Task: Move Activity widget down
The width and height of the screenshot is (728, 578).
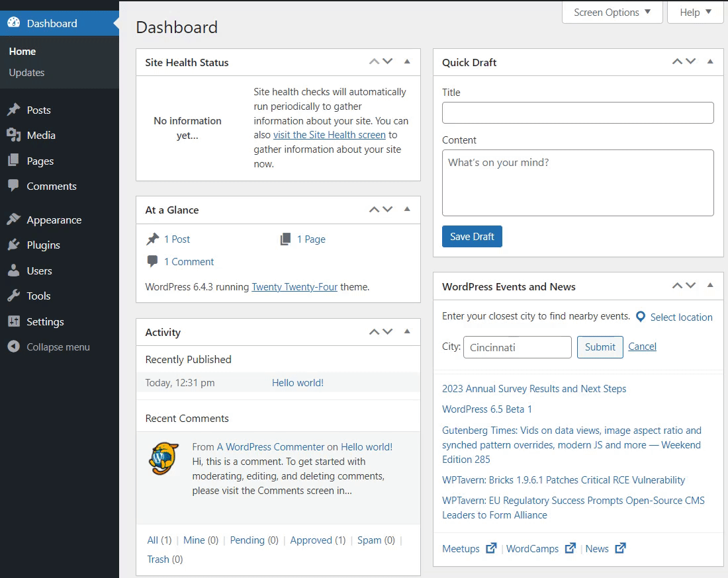Action: click(388, 332)
